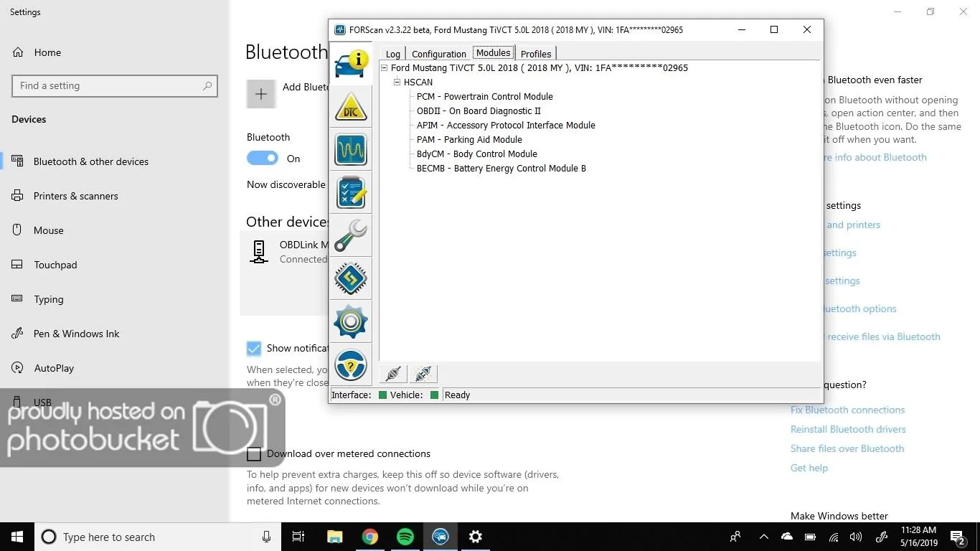Switch to the Profiles tab
The image size is (980, 551).
click(x=536, y=54)
